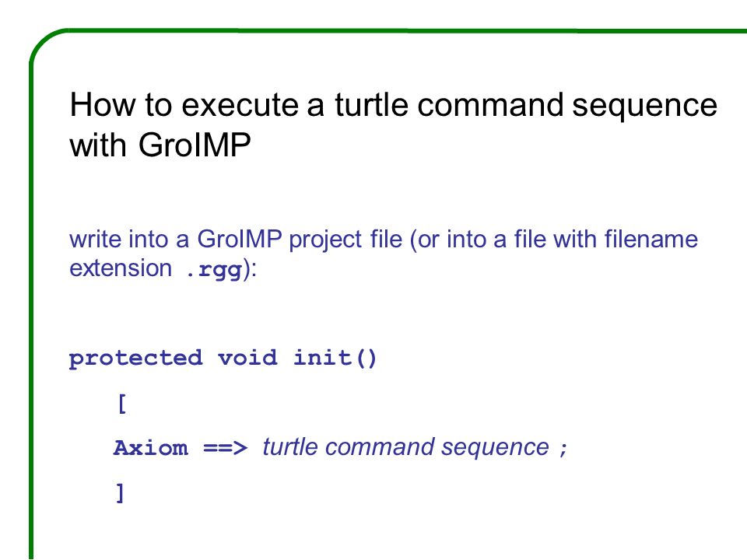Click the word 'sequence' in the title
Screen dimensions: 747x560
click(x=644, y=106)
